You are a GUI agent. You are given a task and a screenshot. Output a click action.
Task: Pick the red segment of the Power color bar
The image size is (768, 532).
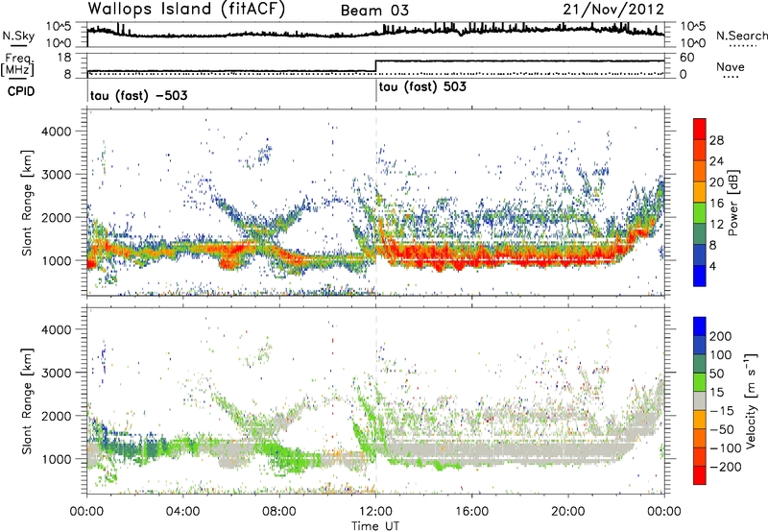click(700, 130)
